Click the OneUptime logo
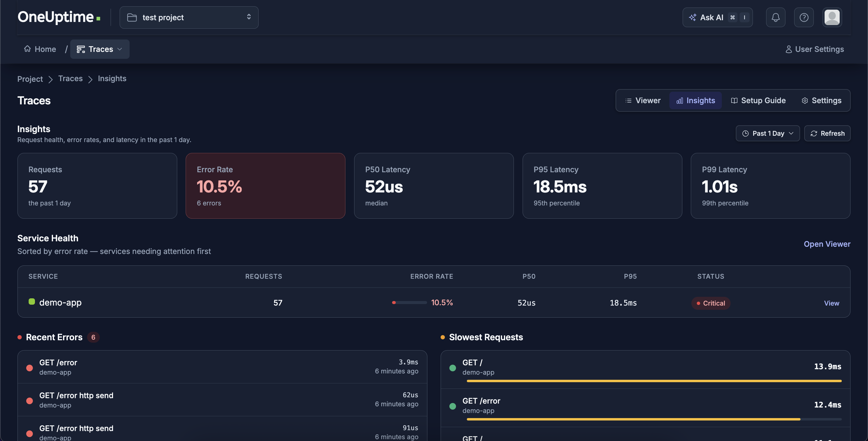868x441 pixels. click(59, 17)
